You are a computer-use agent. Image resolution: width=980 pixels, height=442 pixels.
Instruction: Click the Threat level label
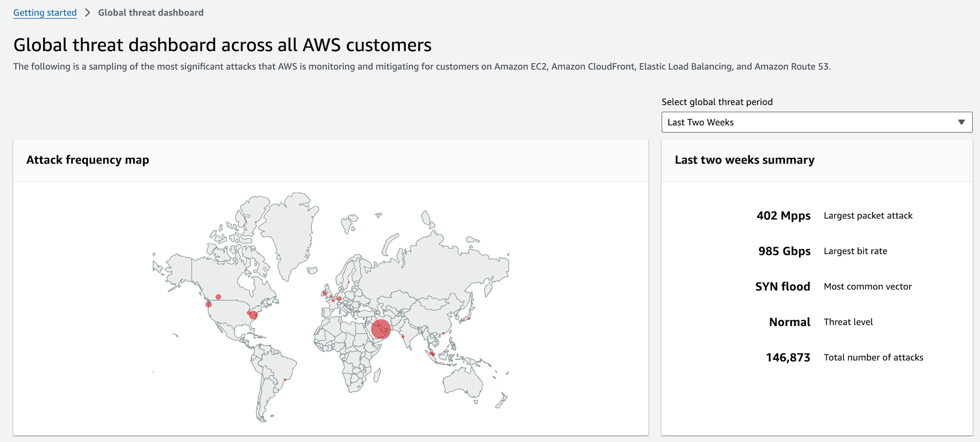848,322
